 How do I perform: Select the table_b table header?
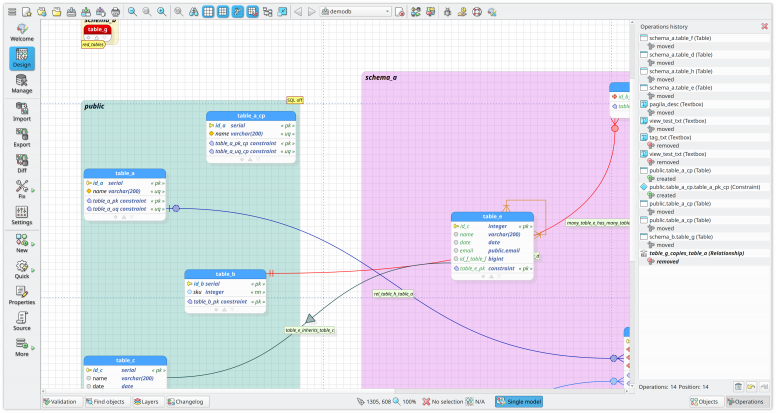(225, 274)
